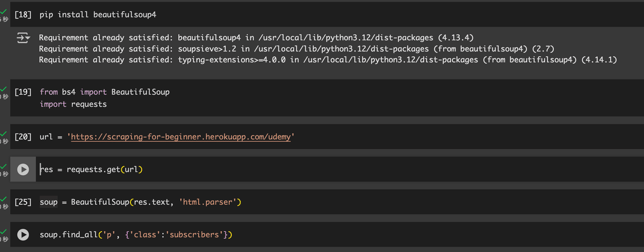Viewport: 644px width, 252px height.
Task: Open the scraping-for-beginner herokuapp URL link
Action: point(181,137)
